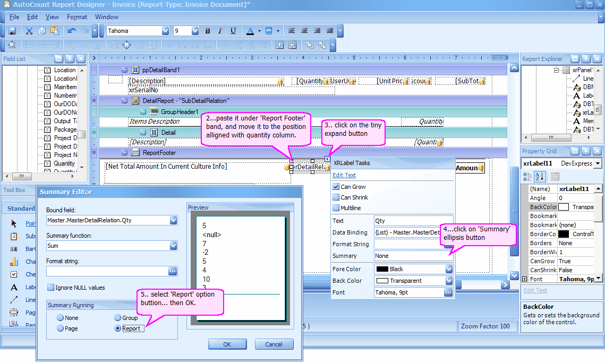The image size is (605, 364).
Task: Click the Align to Grid icon
Action: [12, 45]
